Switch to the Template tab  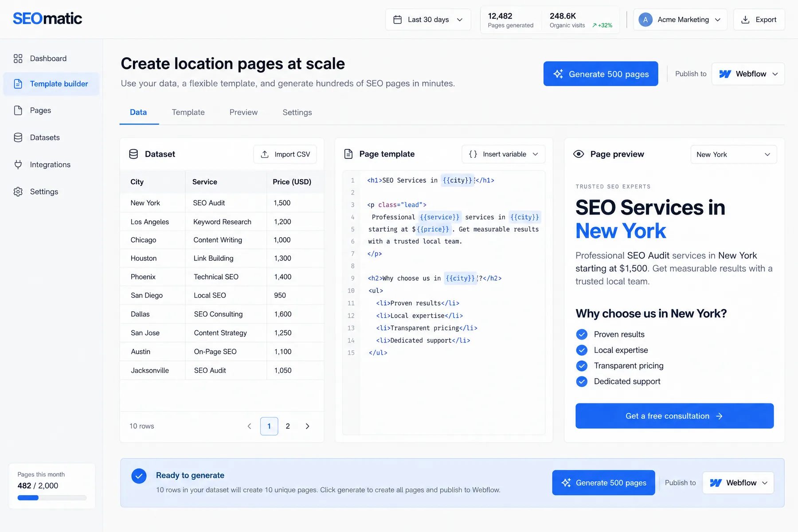(x=188, y=113)
